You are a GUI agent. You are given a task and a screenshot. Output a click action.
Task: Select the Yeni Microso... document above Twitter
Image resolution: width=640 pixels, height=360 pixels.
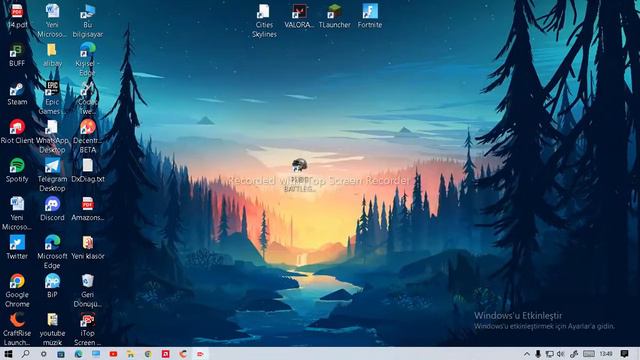[17, 213]
